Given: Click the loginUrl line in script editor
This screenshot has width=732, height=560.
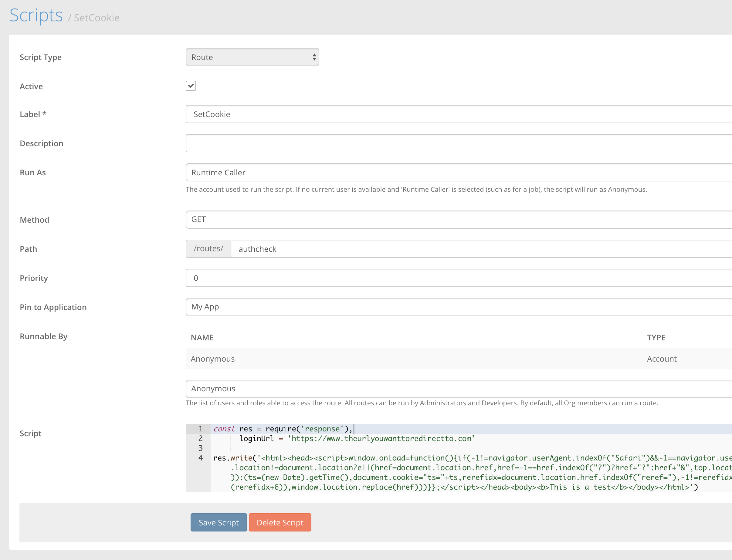Looking at the screenshot, I should 357,439.
